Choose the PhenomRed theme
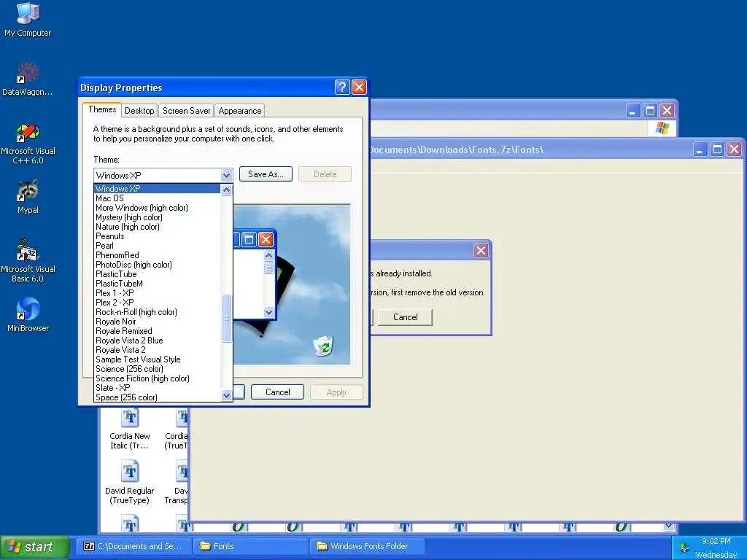The image size is (747, 560). pyautogui.click(x=158, y=255)
